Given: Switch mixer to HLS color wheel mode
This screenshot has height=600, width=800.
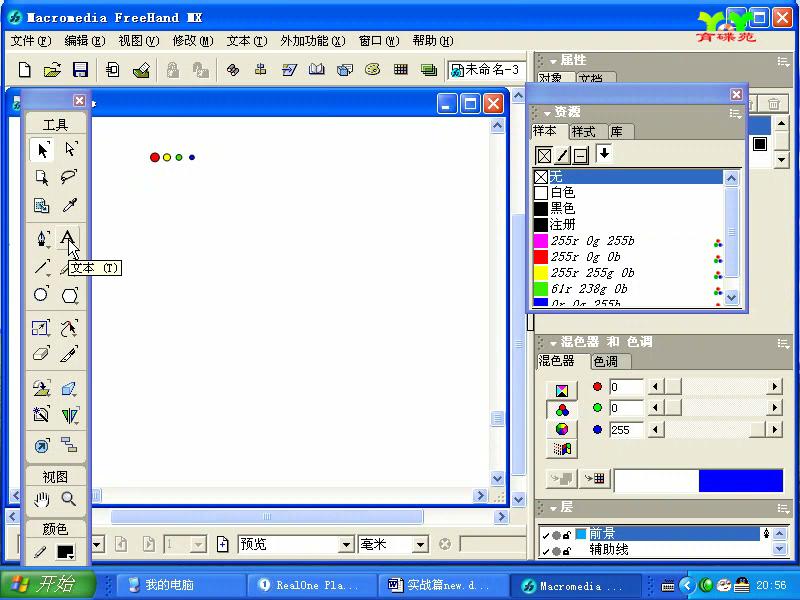Looking at the screenshot, I should [x=562, y=430].
